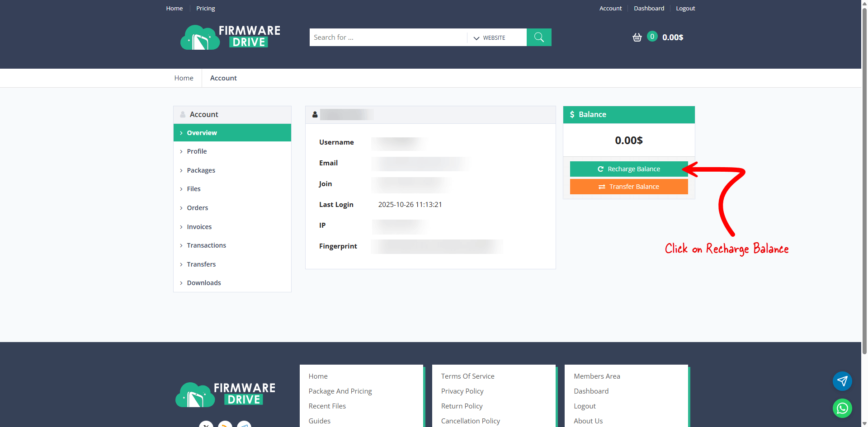868x427 pixels.
Task: Click the green cart item count badge
Action: [x=652, y=37]
